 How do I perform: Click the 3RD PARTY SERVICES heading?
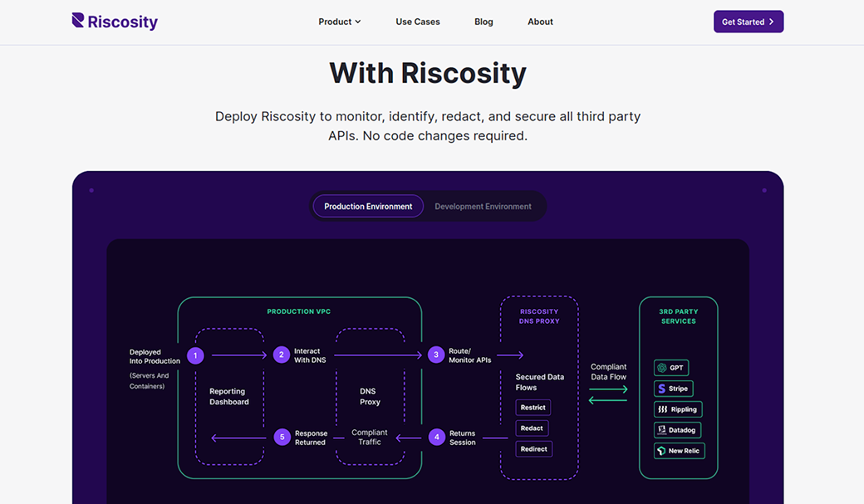coord(678,316)
